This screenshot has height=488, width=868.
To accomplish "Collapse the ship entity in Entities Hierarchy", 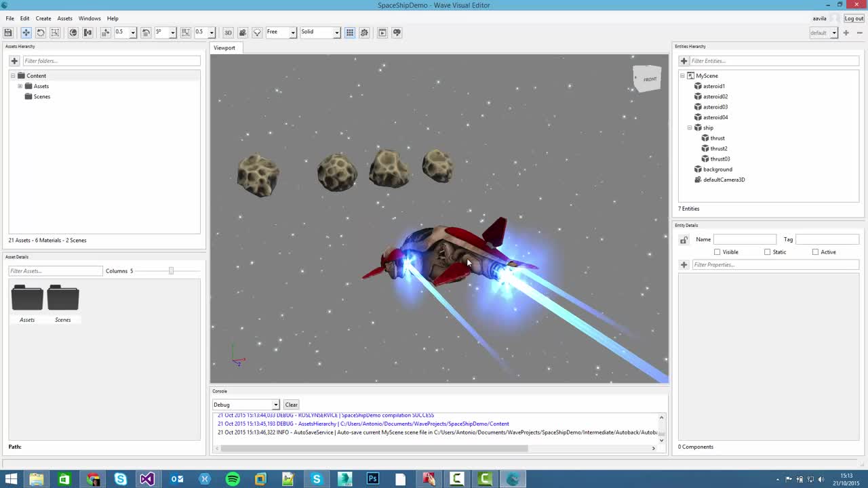I will tap(689, 127).
